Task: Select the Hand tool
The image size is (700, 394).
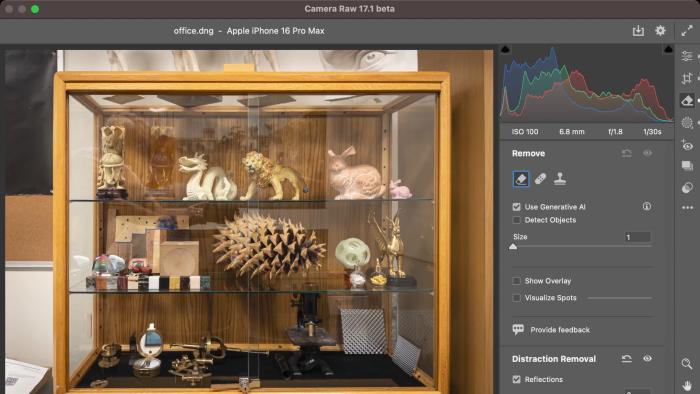Action: click(687, 386)
